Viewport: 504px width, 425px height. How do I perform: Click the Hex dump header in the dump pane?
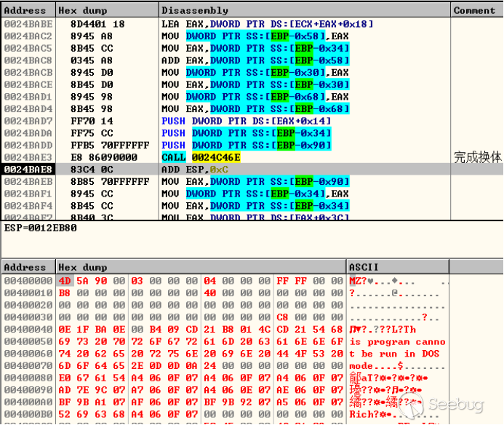(x=78, y=267)
